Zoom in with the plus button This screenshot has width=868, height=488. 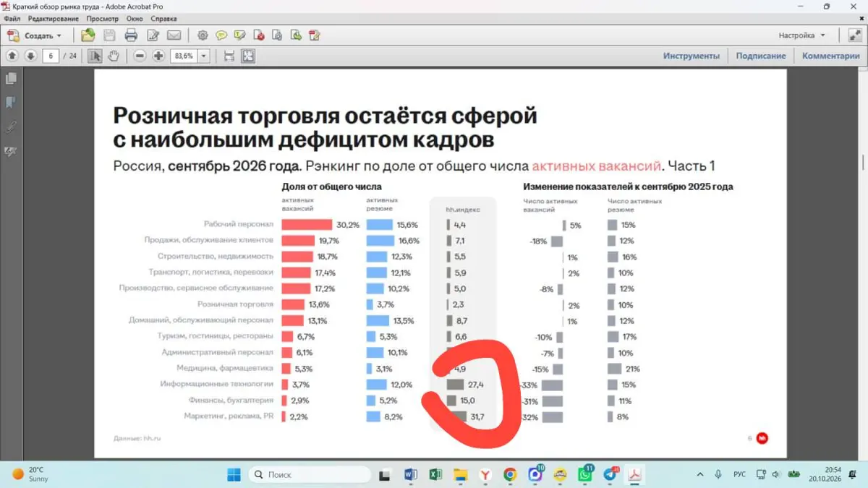[158, 56]
